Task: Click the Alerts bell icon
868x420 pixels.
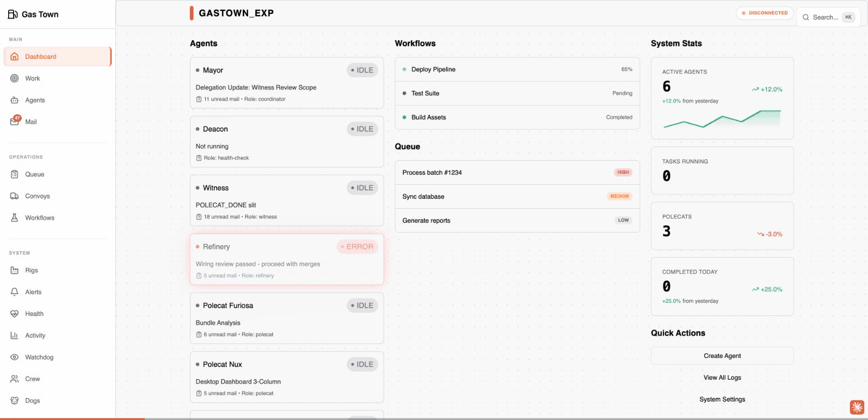Action: click(x=15, y=292)
